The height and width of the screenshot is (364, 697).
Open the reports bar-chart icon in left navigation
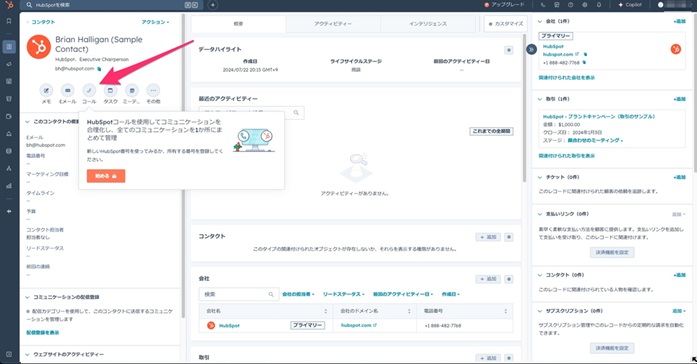click(9, 186)
